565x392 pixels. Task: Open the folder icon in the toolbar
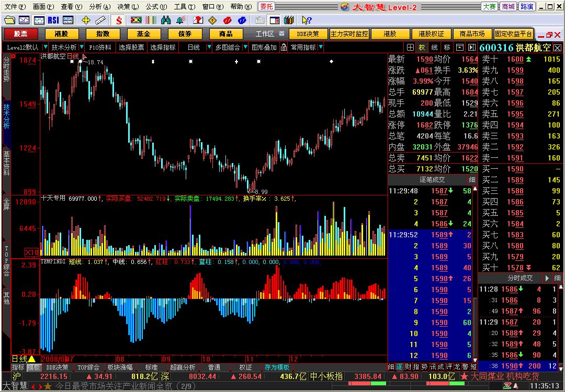10,20
